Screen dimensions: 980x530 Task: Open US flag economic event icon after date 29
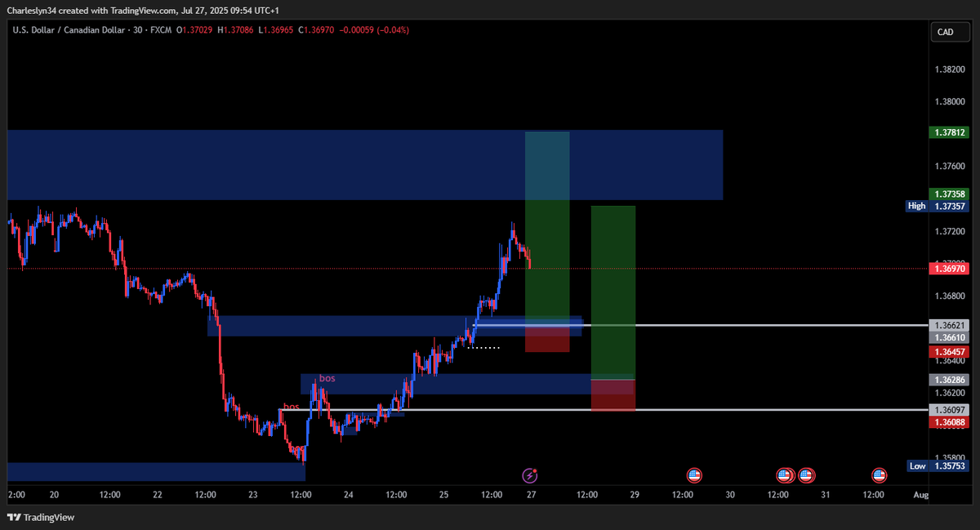694,474
